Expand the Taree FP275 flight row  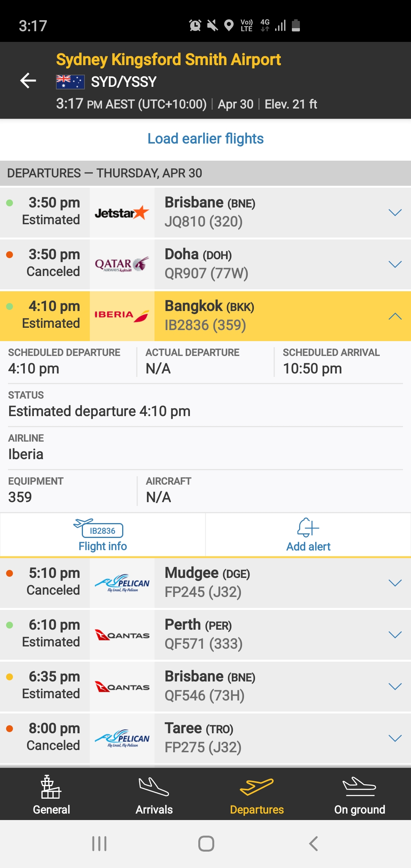tap(395, 738)
